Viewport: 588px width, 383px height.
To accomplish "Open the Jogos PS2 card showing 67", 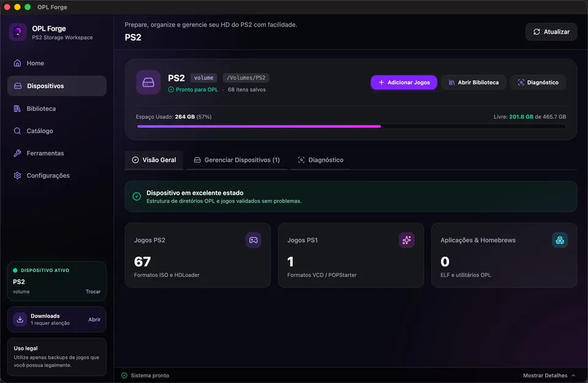I will click(x=198, y=256).
